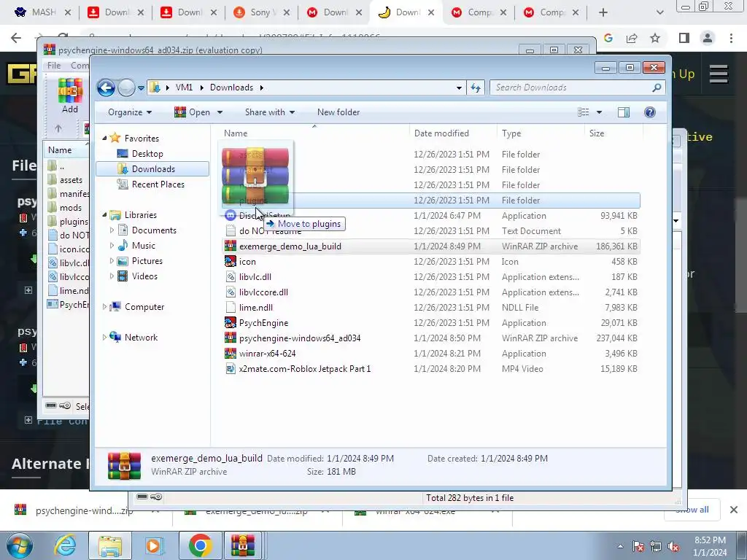Click the Chrome bookmark star icon
747x560 pixels.
(655, 38)
